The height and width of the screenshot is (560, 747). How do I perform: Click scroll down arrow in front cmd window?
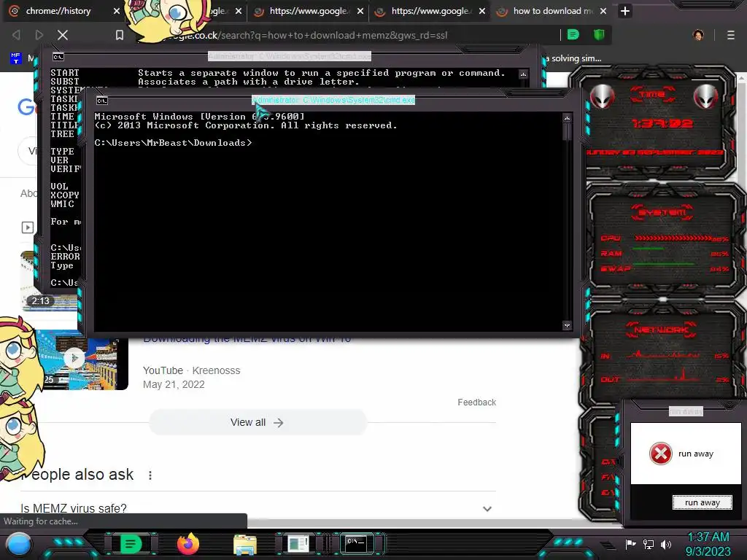pyautogui.click(x=567, y=326)
